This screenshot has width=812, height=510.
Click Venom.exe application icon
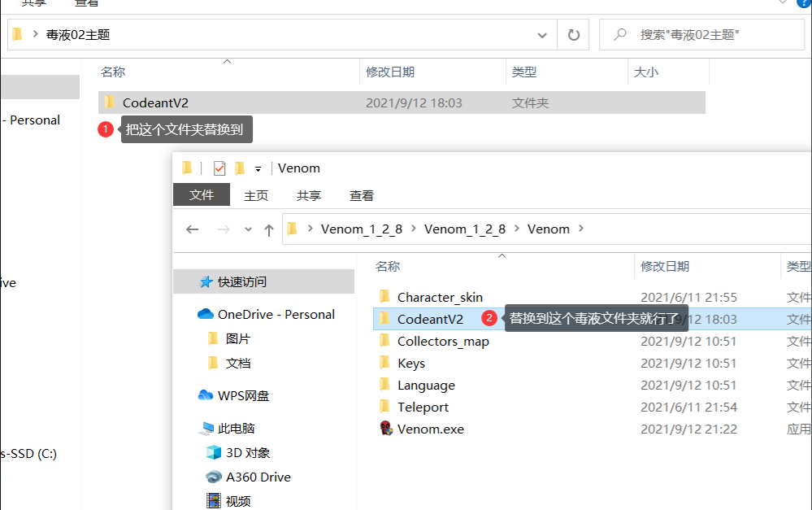386,428
